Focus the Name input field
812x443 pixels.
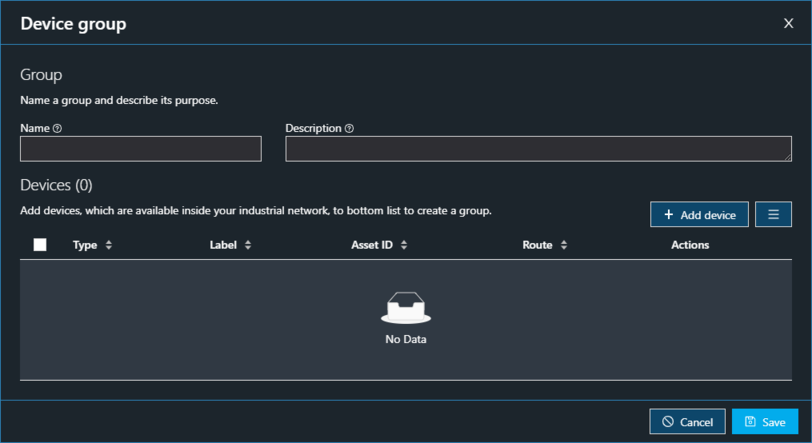pos(141,149)
